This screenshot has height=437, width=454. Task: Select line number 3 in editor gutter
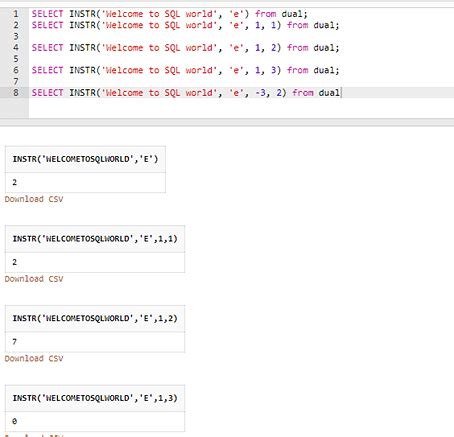tap(16, 36)
